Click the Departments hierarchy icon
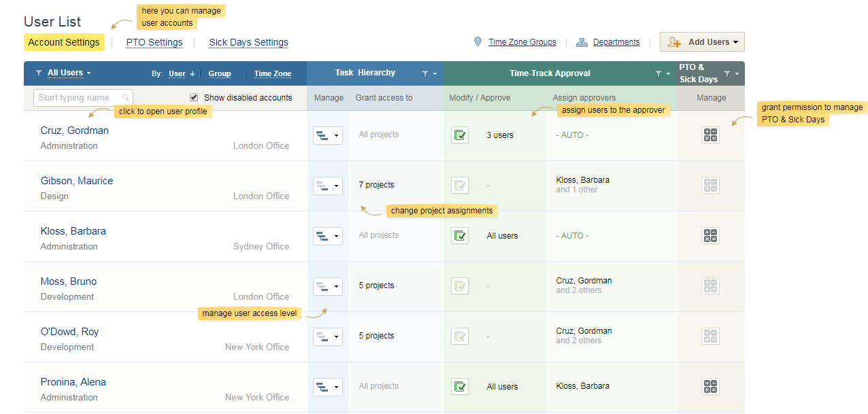The image size is (868, 414). pyautogui.click(x=582, y=42)
